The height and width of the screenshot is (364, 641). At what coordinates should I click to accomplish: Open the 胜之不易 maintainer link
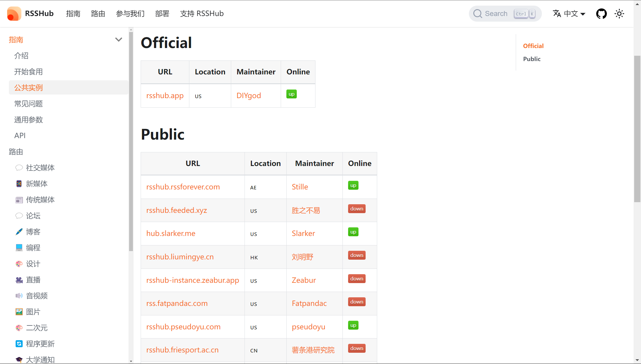306,210
